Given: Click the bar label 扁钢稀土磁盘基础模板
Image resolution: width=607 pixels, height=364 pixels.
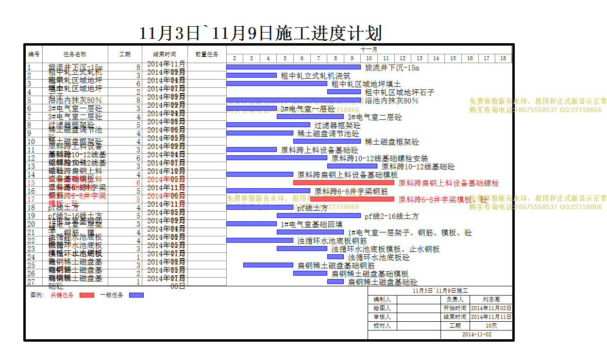Looking at the screenshot, I should coord(370,274).
